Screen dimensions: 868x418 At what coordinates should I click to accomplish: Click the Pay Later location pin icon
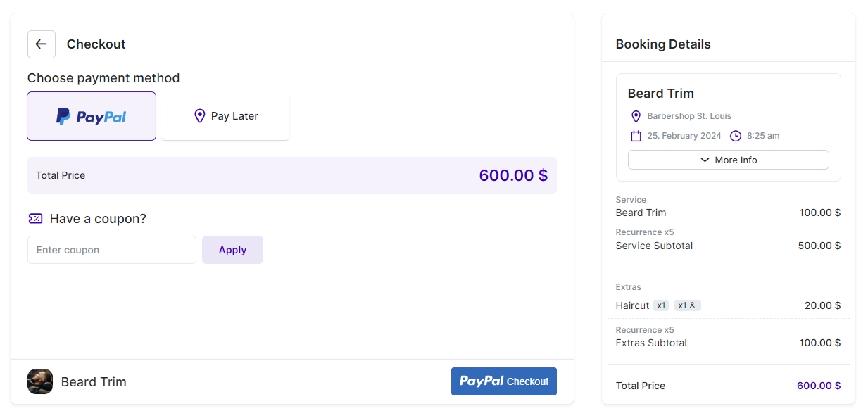pyautogui.click(x=199, y=116)
